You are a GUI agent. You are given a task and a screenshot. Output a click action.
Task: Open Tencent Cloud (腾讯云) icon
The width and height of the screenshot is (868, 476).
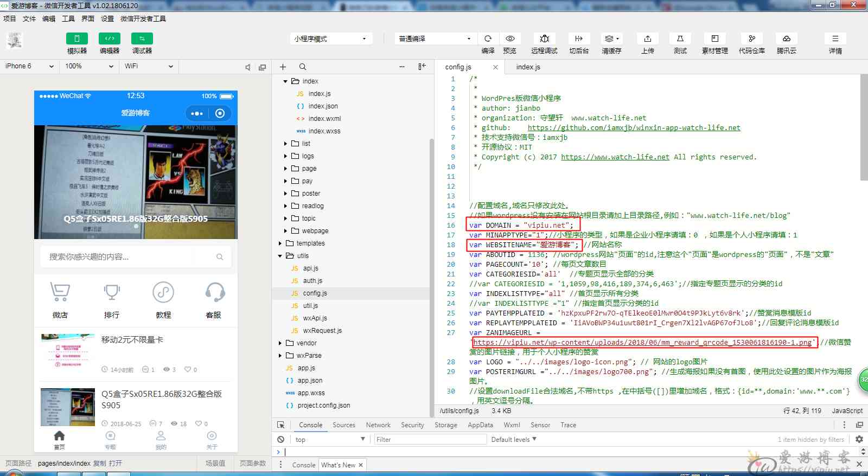[x=786, y=38]
